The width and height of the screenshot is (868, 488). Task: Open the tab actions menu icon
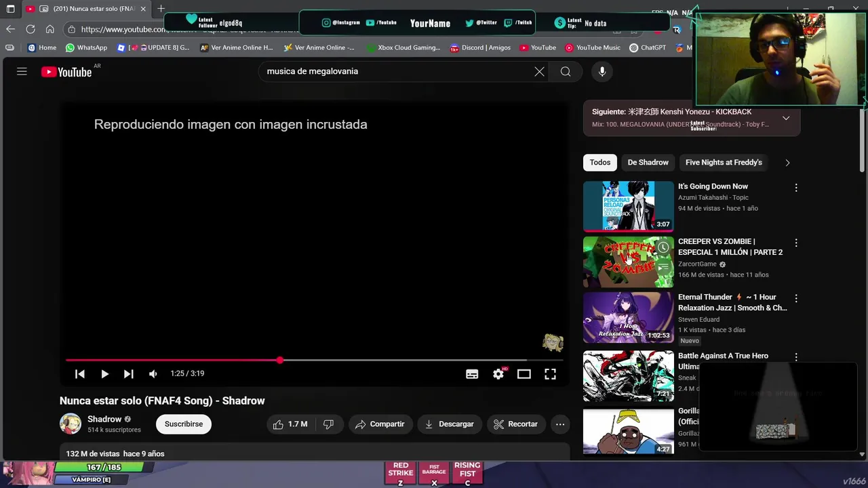10,9
